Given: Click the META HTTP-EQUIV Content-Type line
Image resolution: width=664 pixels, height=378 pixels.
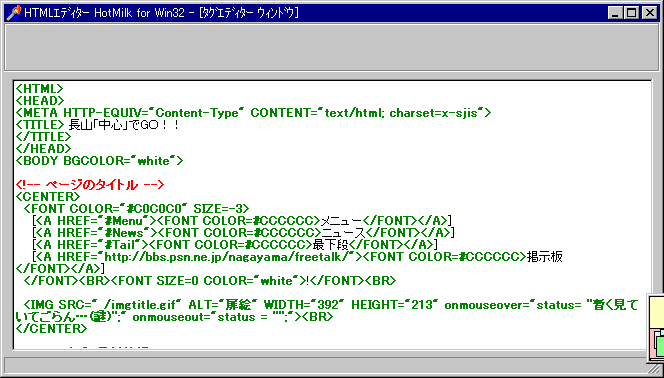Looking at the screenshot, I should point(253,113).
